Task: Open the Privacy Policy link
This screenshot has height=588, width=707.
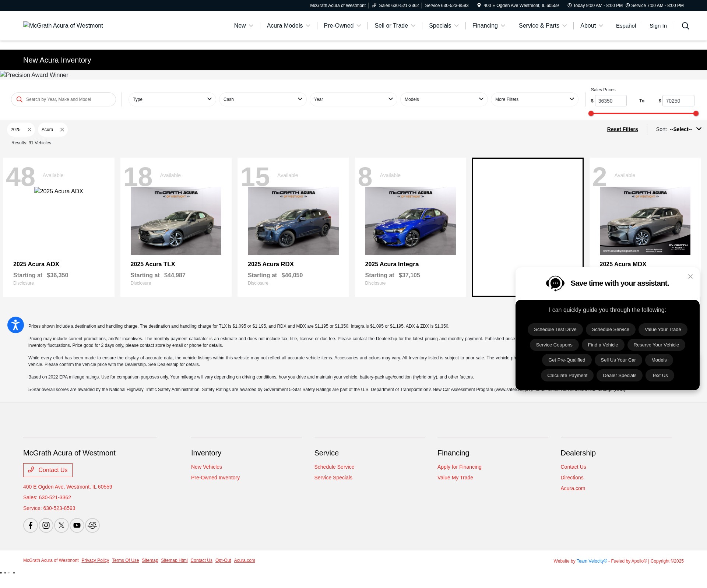Action: 95,560
